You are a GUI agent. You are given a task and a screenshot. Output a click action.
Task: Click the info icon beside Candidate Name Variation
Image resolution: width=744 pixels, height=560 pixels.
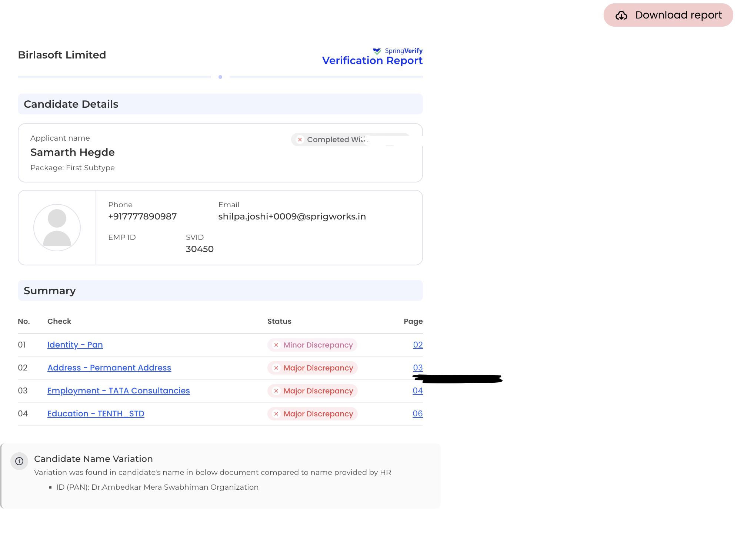[x=19, y=461]
